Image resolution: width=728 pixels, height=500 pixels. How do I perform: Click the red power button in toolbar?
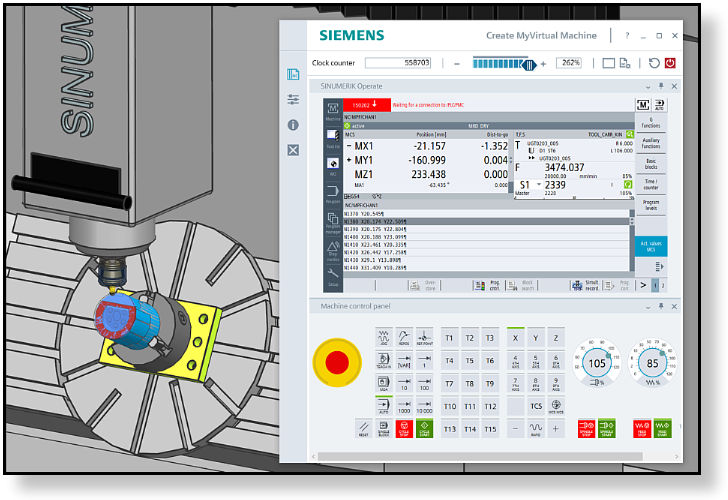(669, 63)
